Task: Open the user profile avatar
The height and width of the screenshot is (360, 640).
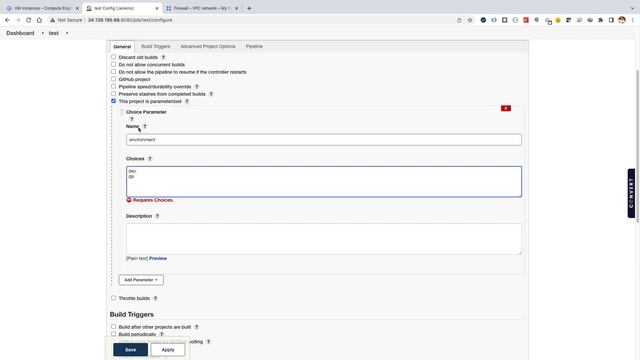Action: pyautogui.click(x=622, y=20)
